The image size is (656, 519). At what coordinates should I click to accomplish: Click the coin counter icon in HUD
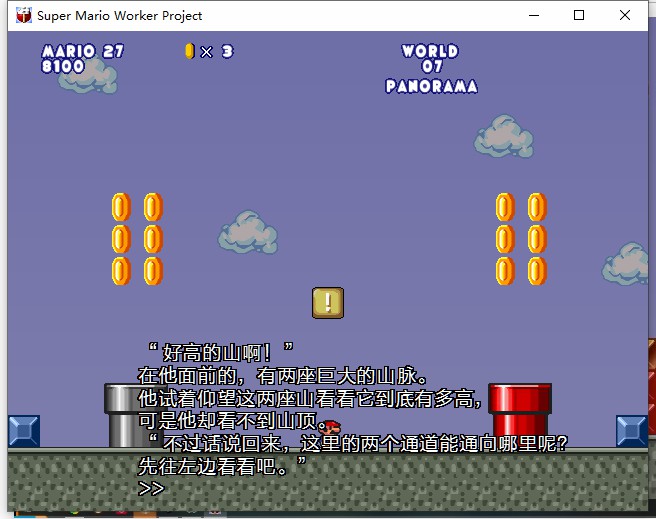[x=190, y=51]
